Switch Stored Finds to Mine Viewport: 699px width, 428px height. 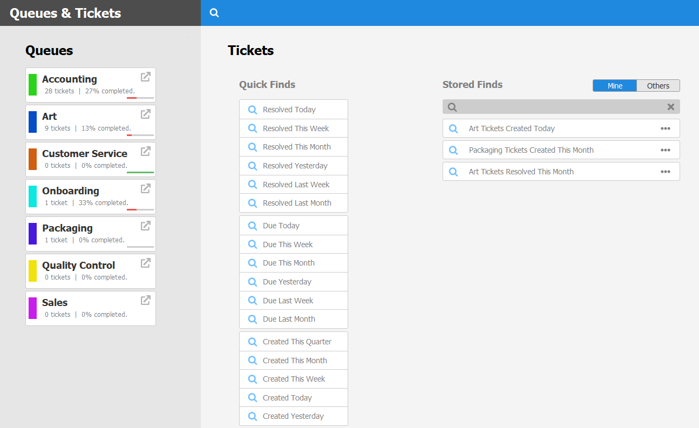(615, 86)
